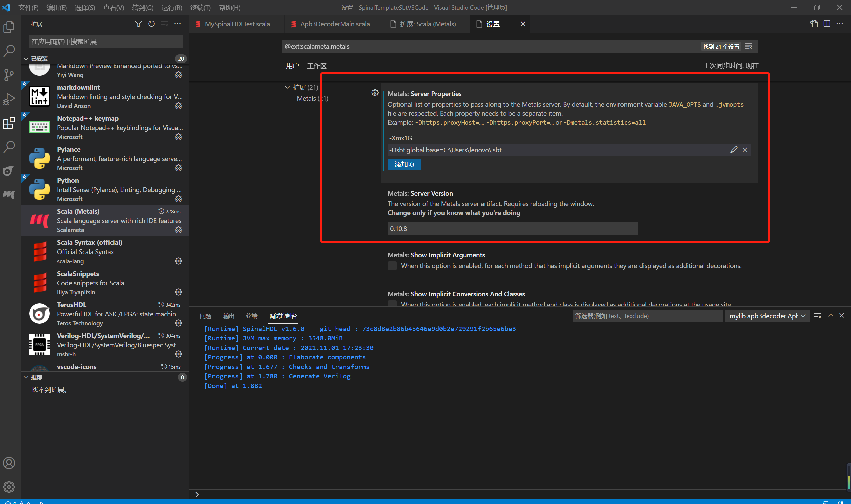Screen dimensions: 851x504
Task: Click the debug console input prompt
Action: click(519, 494)
